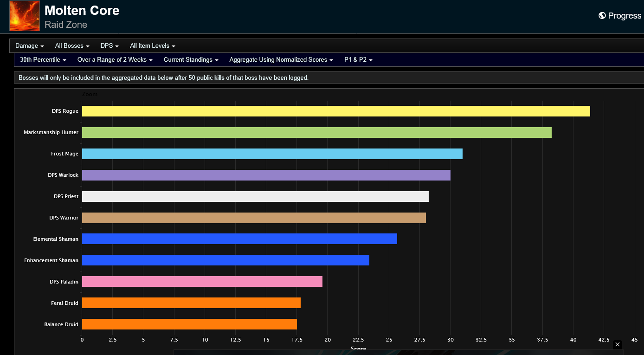Screen dimensions: 644x355
Task: Select the light blue Frost Mage bar
Action: [x=272, y=154]
